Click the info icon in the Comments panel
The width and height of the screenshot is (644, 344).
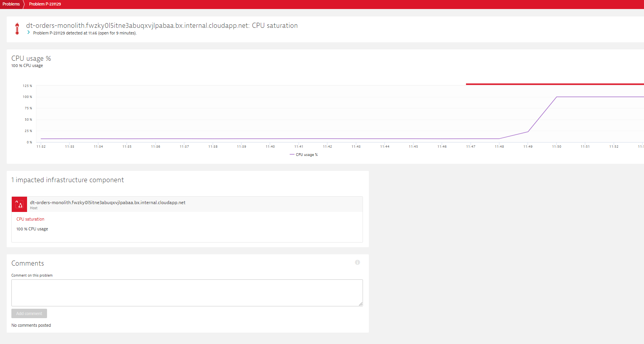[x=357, y=263]
